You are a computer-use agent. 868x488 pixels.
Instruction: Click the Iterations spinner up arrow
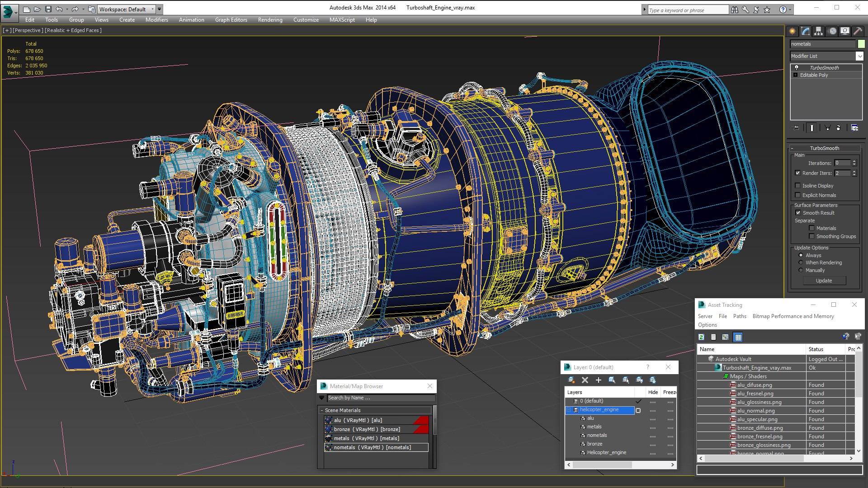[854, 161]
